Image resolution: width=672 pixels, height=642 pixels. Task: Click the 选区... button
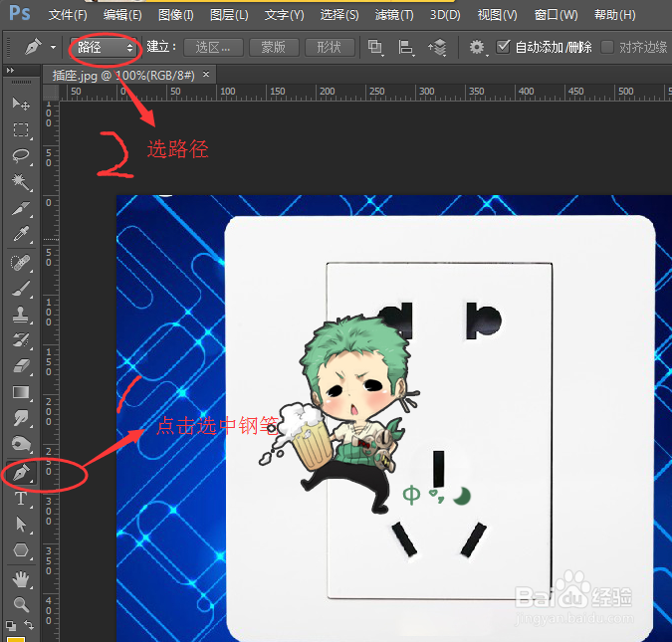[x=213, y=47]
